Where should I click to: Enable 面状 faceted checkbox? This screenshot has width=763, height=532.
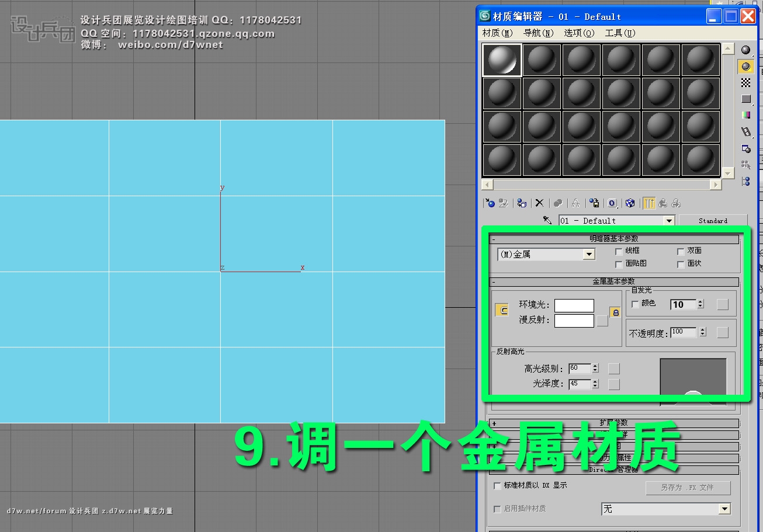tap(681, 264)
